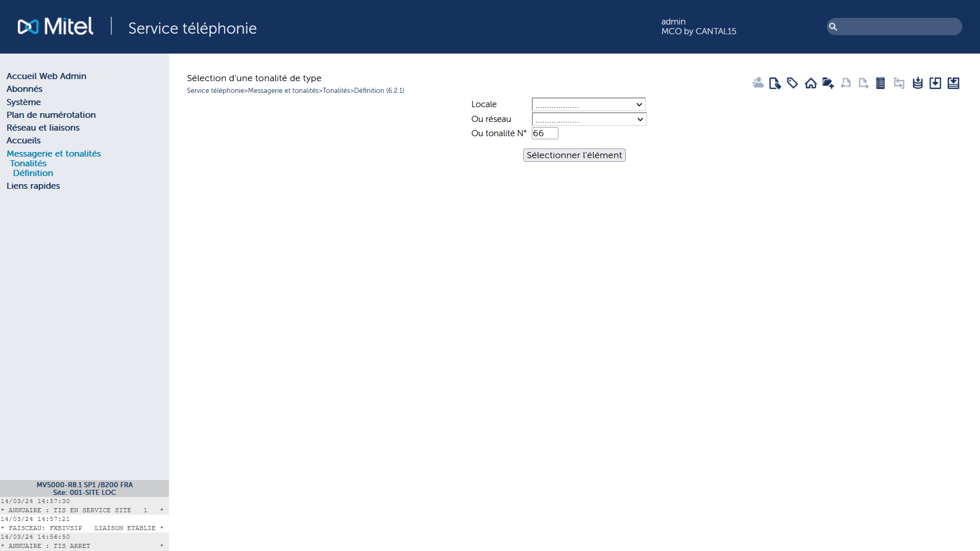This screenshot has height=551, width=980.
Task: Click the header search field
Action: click(894, 27)
